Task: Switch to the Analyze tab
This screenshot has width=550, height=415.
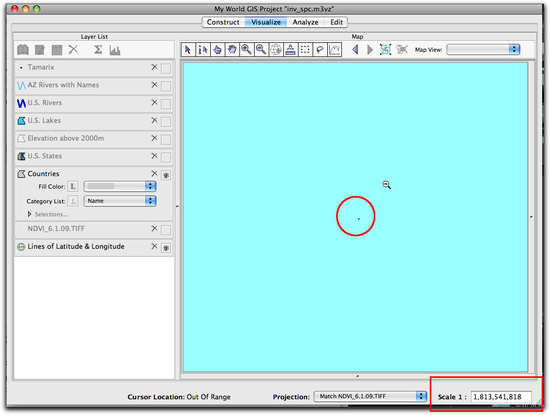Action: tap(306, 22)
